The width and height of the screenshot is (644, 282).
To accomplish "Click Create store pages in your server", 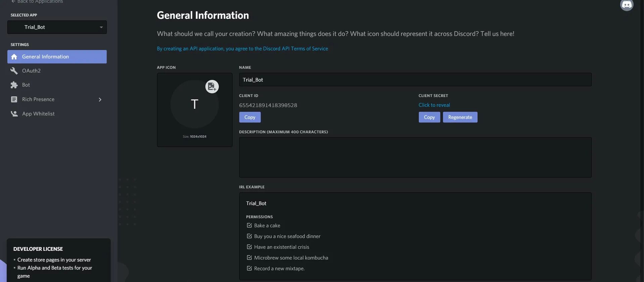I will click(54, 260).
